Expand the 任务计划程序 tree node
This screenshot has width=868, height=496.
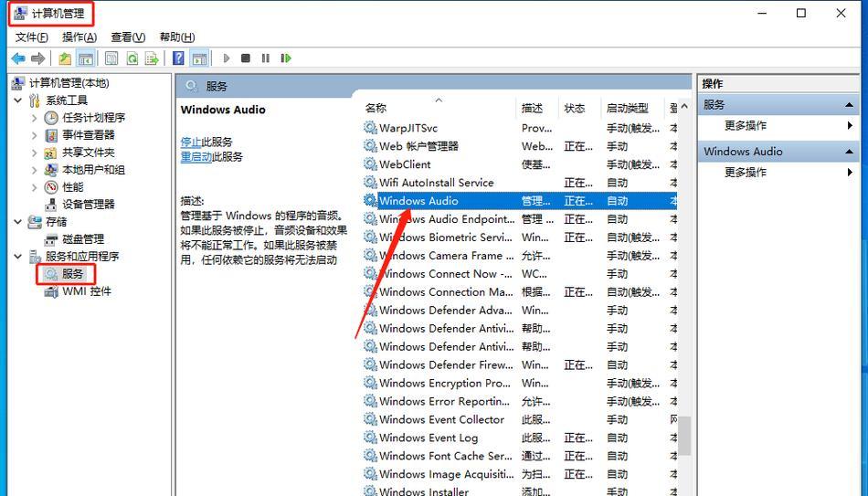(x=35, y=118)
